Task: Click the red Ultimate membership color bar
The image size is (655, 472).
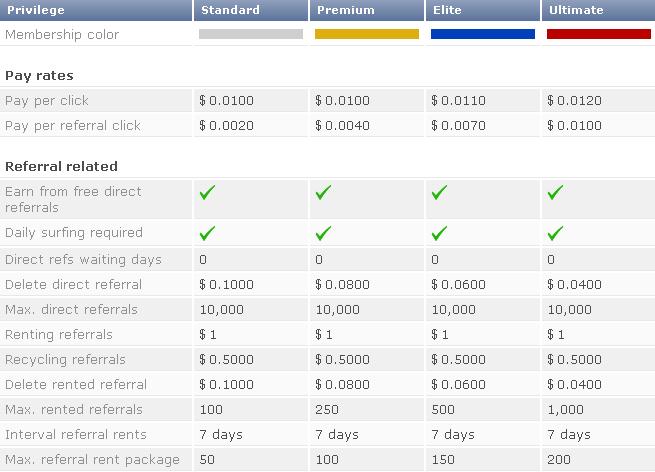Action: [599, 34]
